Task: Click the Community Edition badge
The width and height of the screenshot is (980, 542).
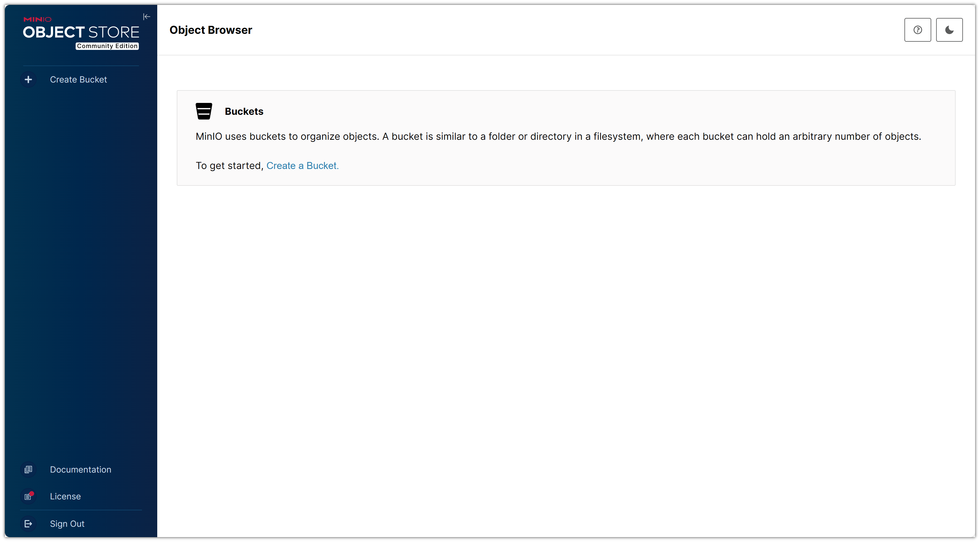Action: pos(107,46)
